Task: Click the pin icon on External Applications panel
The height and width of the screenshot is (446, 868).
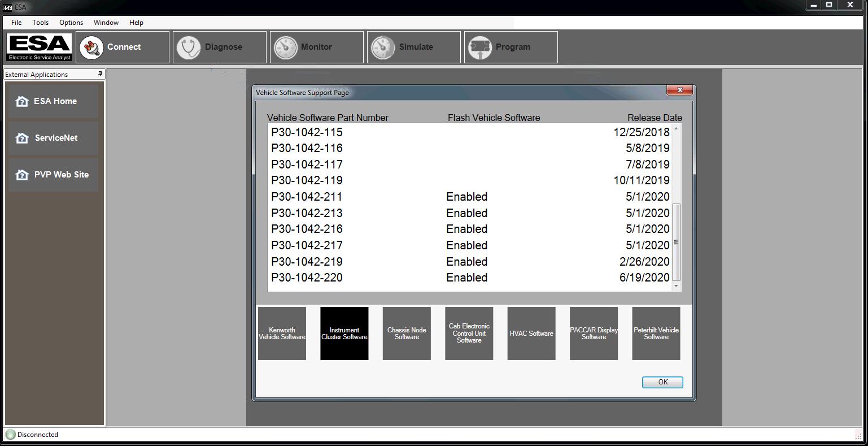Action: [100, 74]
